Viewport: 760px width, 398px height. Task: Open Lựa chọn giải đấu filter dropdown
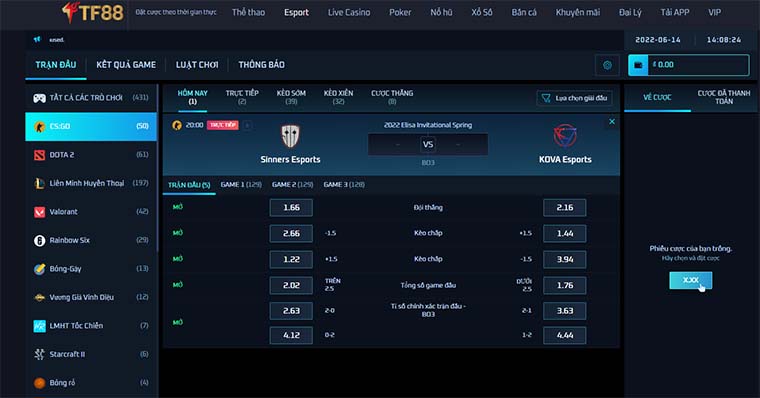pyautogui.click(x=574, y=98)
